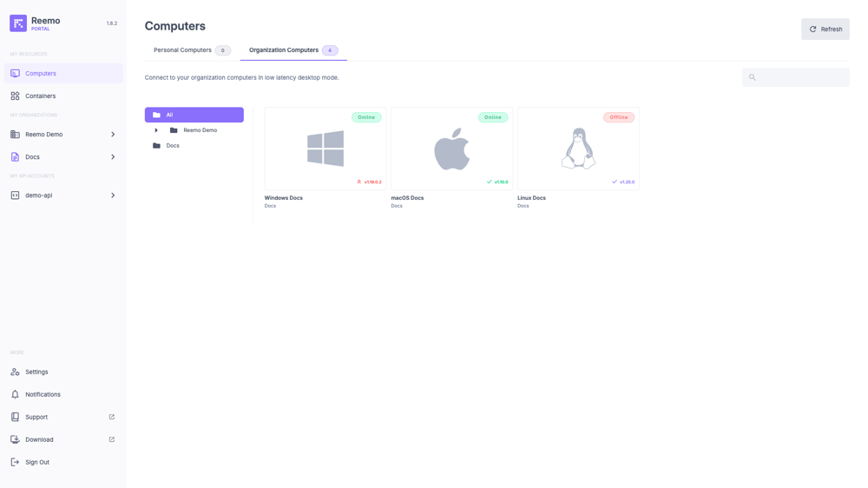Select the Docs folder in tree
The width and height of the screenshot is (868, 488).
pos(173,146)
